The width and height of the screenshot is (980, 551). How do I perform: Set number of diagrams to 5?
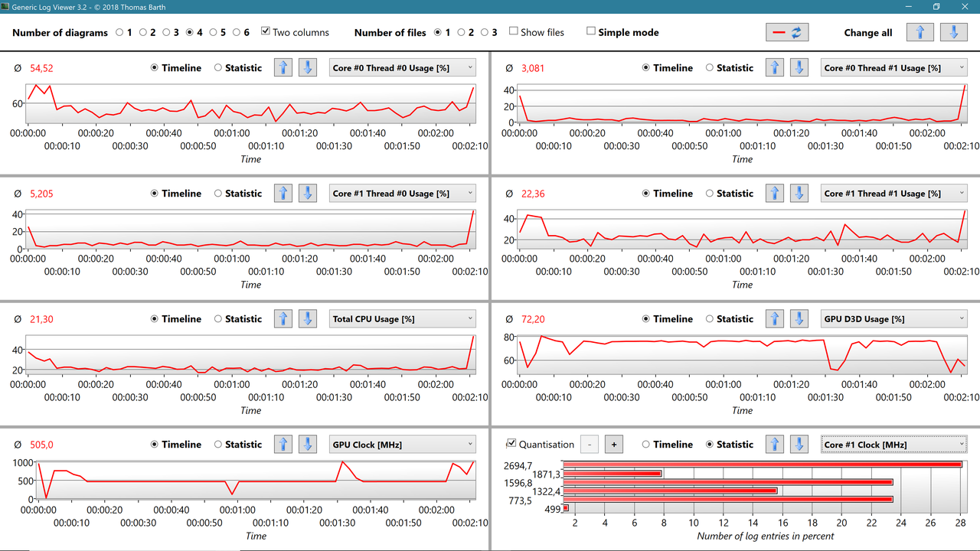coord(212,32)
